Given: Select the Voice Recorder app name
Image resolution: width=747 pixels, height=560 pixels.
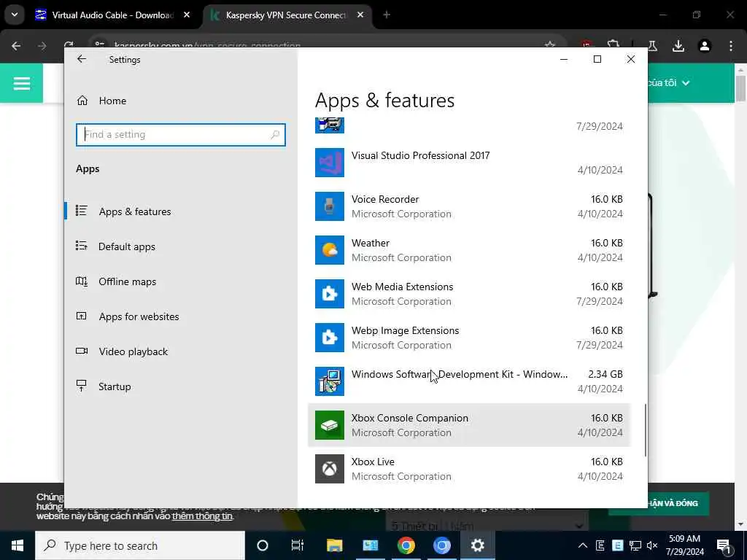Looking at the screenshot, I should click(x=385, y=199).
